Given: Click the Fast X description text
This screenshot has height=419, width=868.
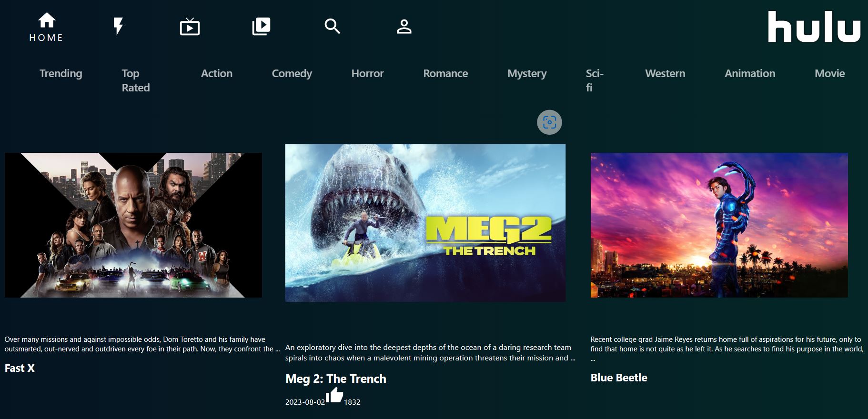Looking at the screenshot, I should [x=142, y=344].
